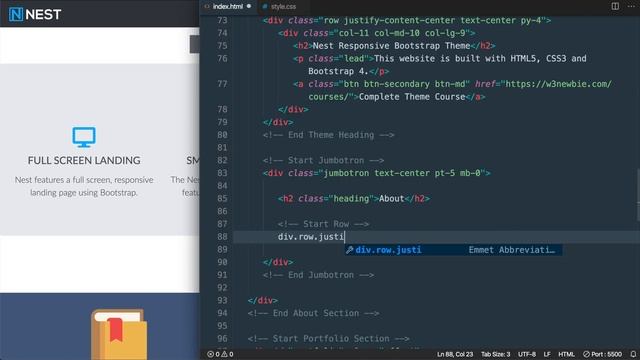This screenshot has width=640, height=360.
Task: Click Ln 88, Col 23 to go to a line
Action: click(455, 354)
